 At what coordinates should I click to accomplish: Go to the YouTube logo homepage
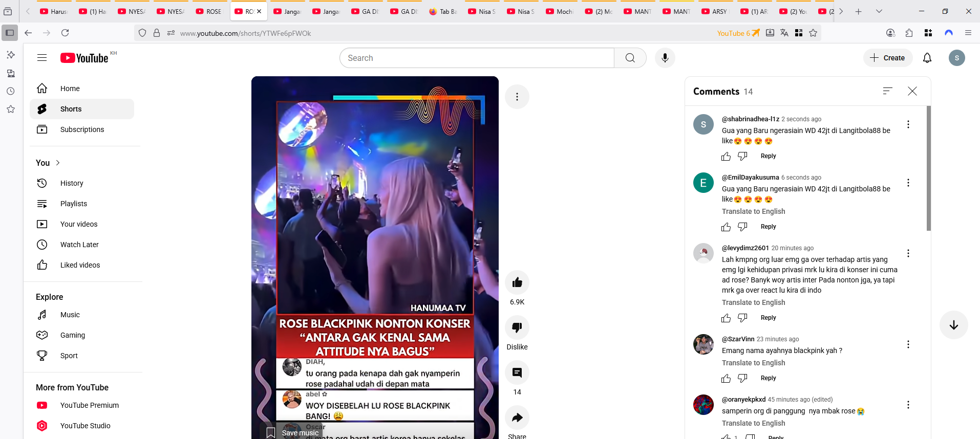coord(84,58)
